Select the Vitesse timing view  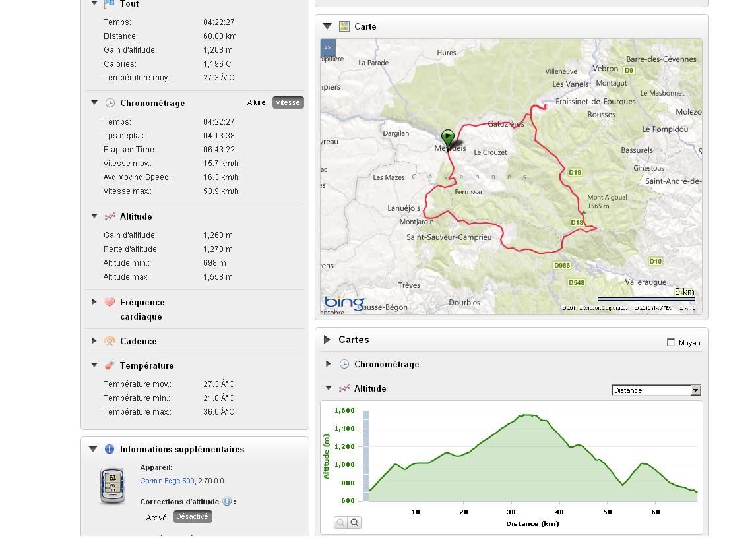[x=288, y=102]
